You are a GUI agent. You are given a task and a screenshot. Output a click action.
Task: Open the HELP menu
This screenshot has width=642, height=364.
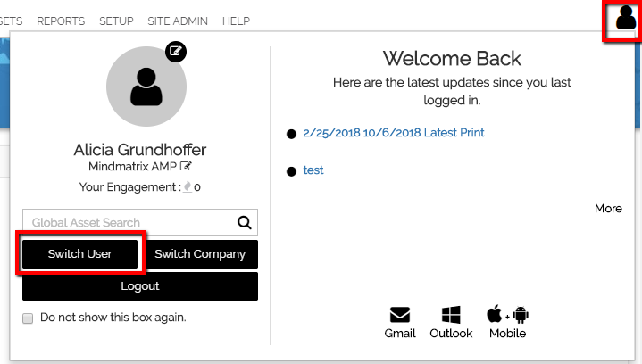point(236,21)
